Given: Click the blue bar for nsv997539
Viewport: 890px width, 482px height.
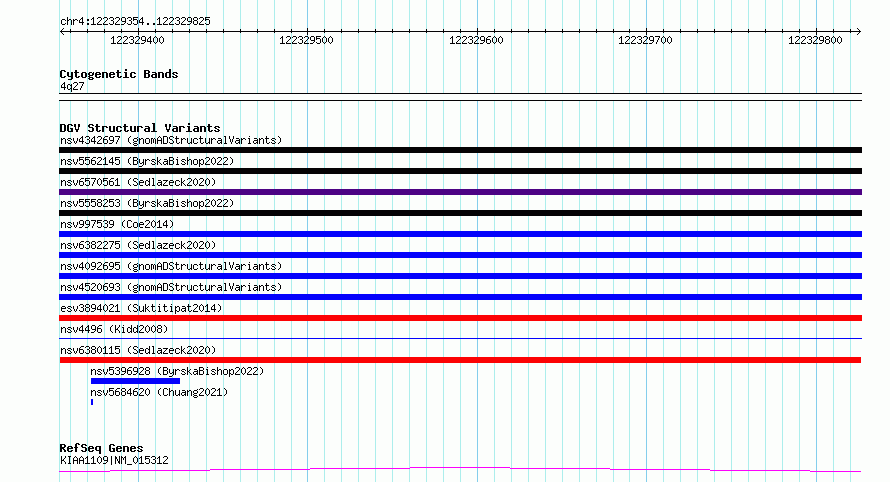Looking at the screenshot, I should [460, 234].
